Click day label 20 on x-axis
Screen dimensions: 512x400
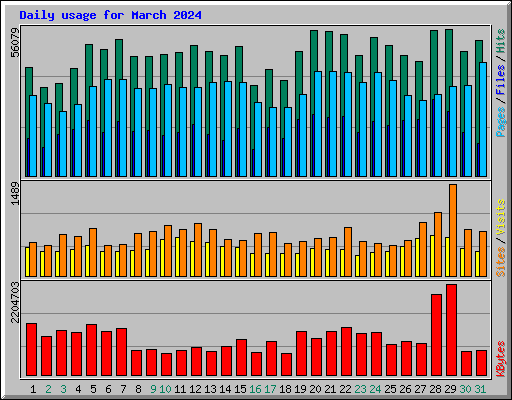315,389
